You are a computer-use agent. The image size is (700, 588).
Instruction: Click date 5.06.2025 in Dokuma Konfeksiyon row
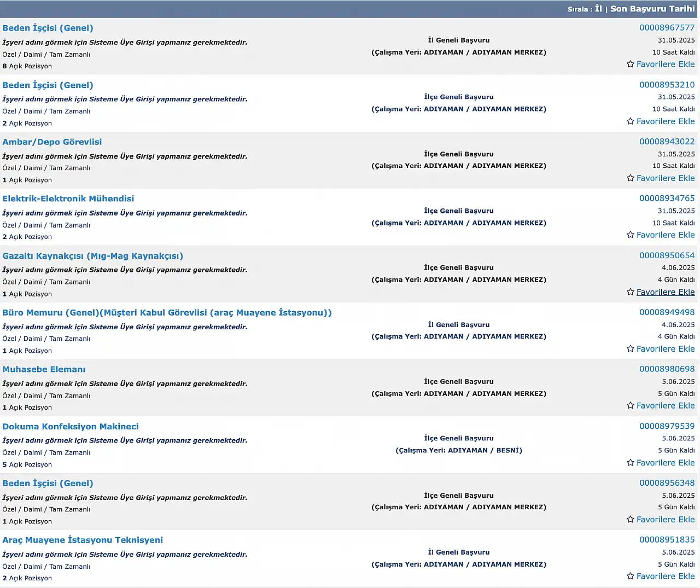click(678, 439)
